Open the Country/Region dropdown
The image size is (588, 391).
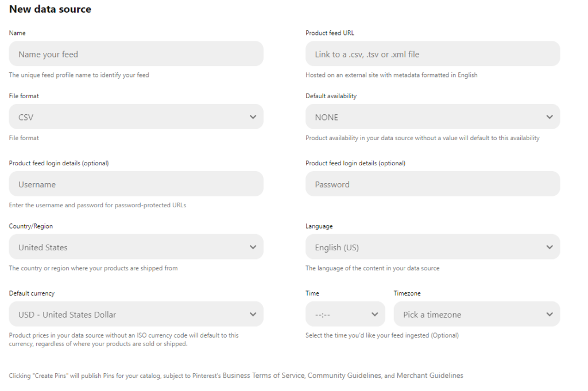pos(136,247)
